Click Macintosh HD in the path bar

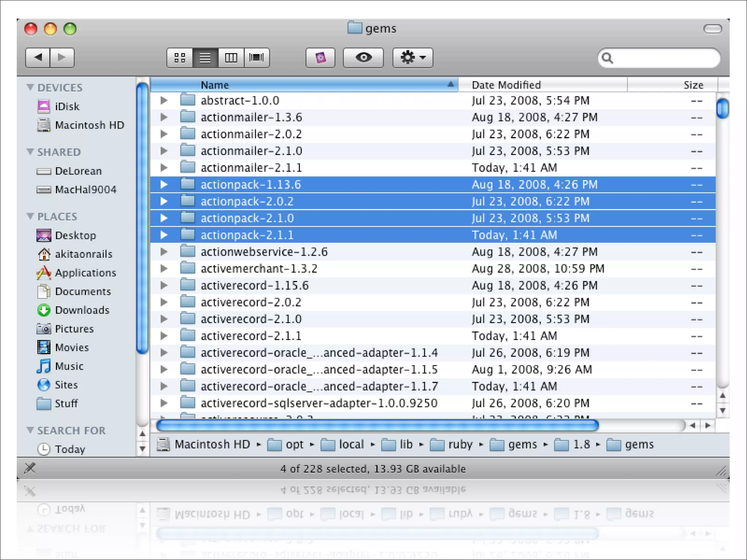click(212, 444)
